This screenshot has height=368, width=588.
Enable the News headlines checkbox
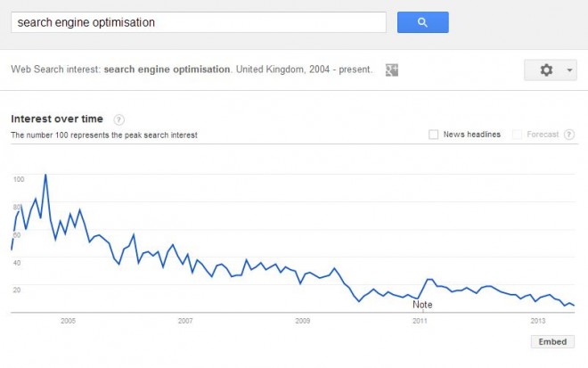tap(434, 135)
